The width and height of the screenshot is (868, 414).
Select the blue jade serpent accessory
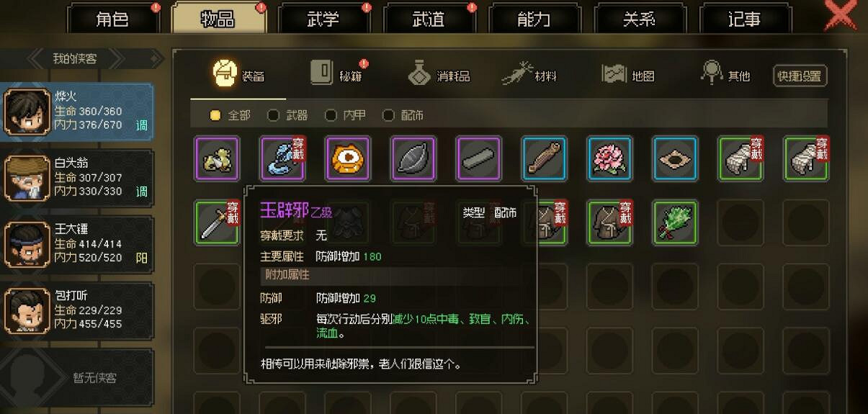click(x=282, y=158)
